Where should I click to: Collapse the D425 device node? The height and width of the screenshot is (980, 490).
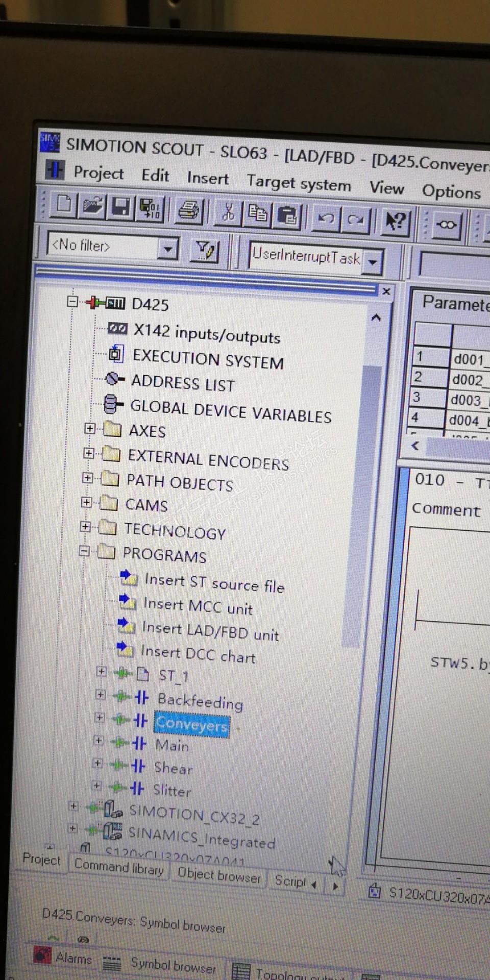72,301
